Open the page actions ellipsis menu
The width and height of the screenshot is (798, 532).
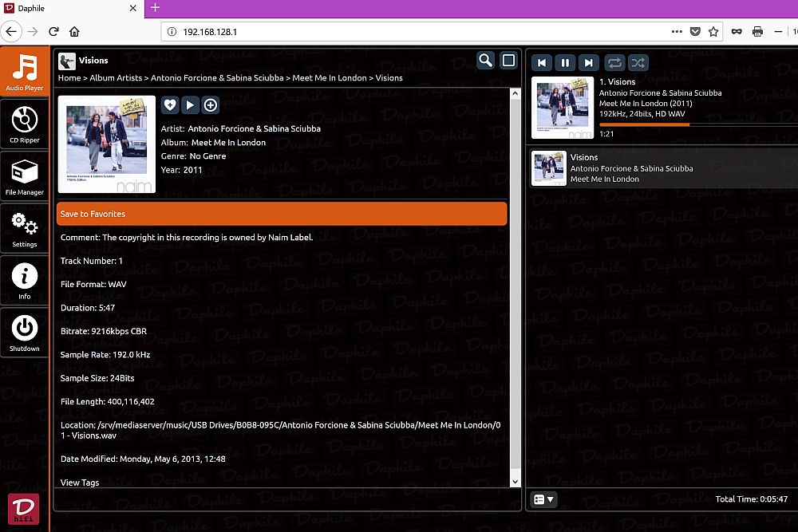(x=677, y=32)
